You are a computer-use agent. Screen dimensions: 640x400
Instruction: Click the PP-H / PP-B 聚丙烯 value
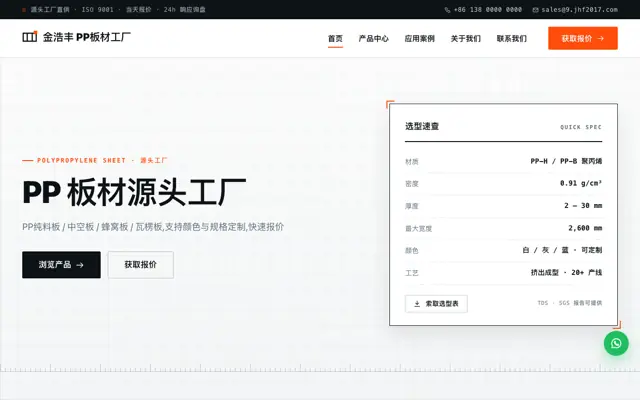tap(566, 161)
